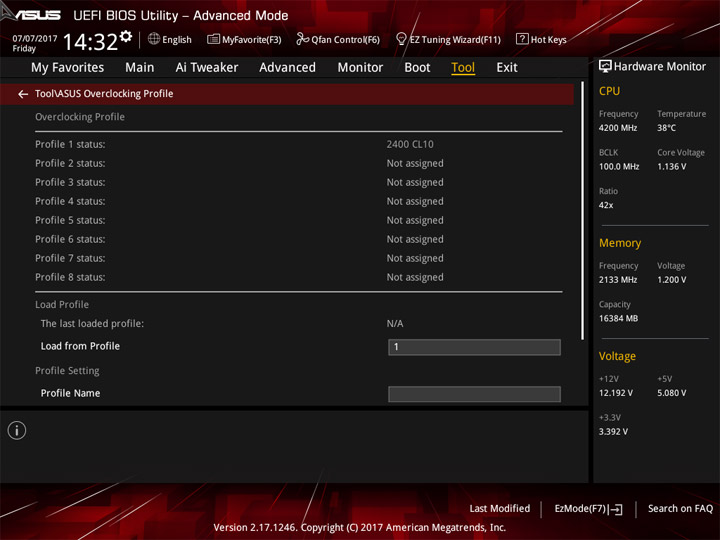The image size is (720, 540).
Task: Click the 14:32 clock time
Action: (90, 42)
